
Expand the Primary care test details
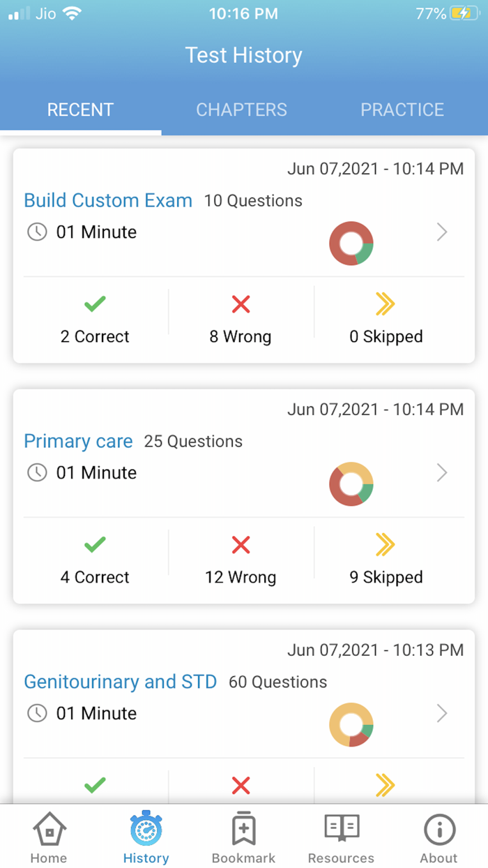[442, 473]
